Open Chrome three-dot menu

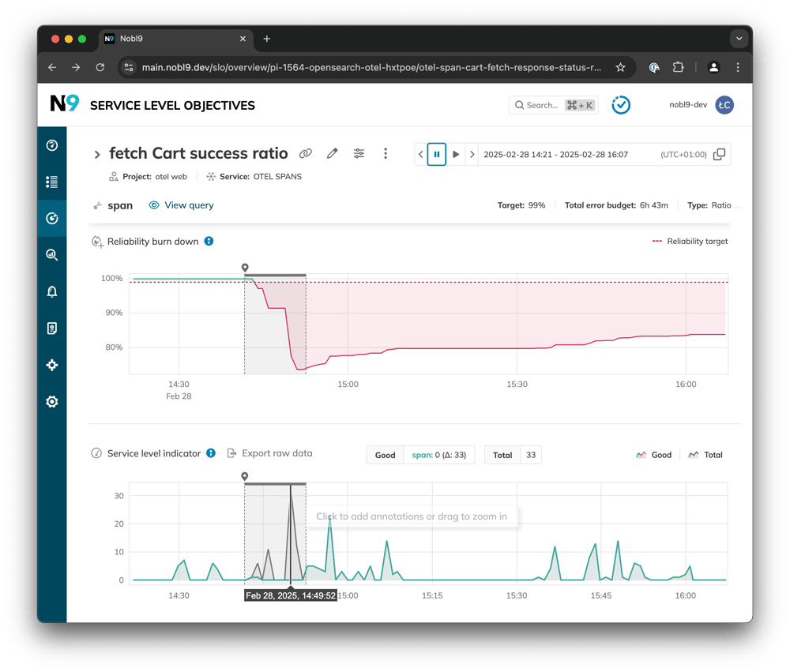(x=738, y=67)
